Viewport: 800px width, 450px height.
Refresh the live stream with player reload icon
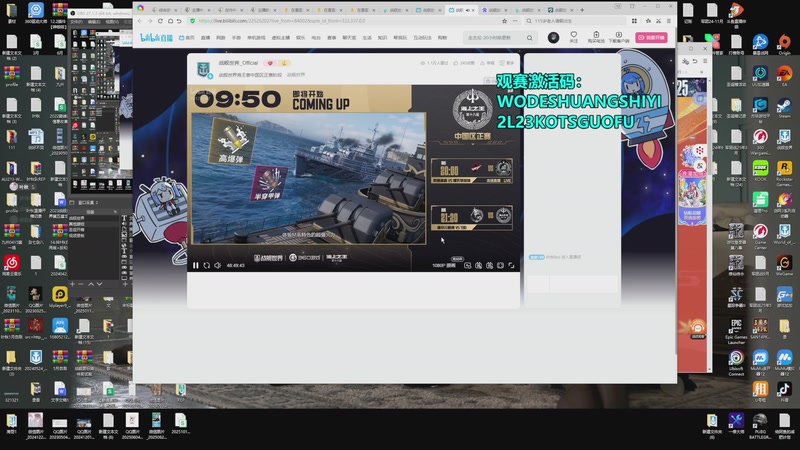coord(207,265)
